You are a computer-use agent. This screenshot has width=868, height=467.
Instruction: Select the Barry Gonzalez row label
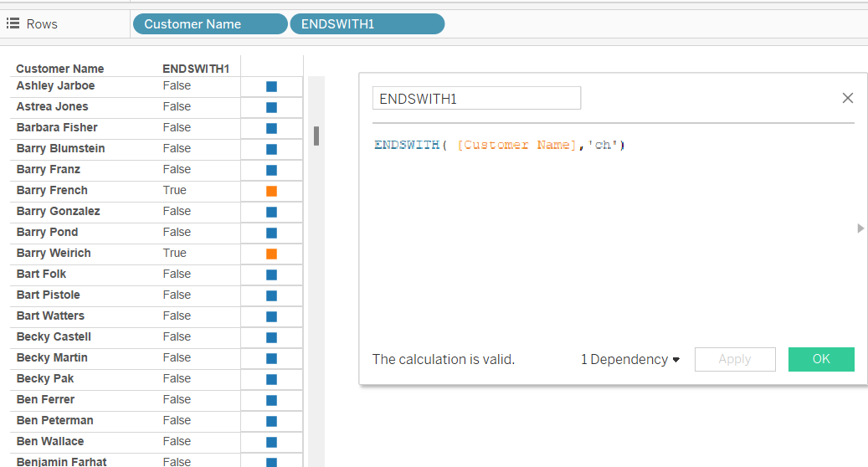click(x=58, y=212)
